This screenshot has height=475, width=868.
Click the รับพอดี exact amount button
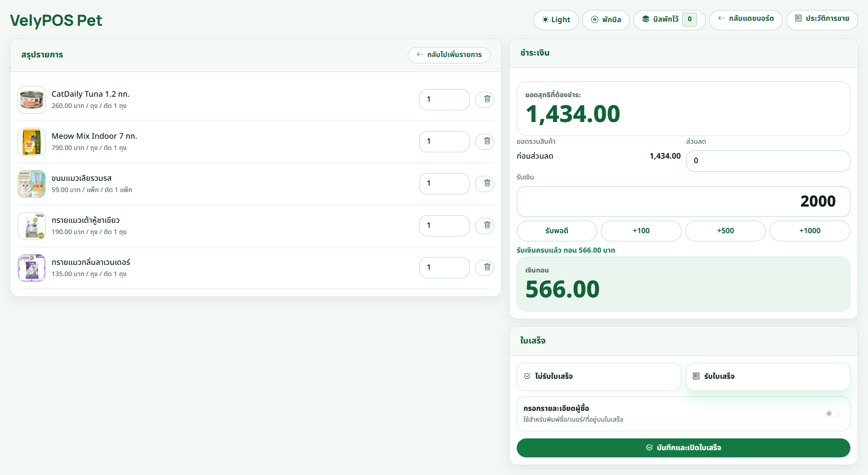pyautogui.click(x=557, y=231)
